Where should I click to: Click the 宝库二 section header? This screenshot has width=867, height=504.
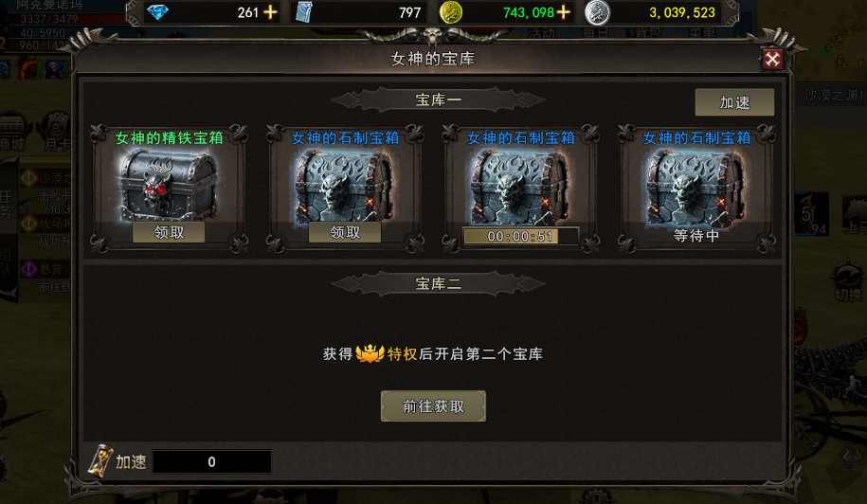438,284
